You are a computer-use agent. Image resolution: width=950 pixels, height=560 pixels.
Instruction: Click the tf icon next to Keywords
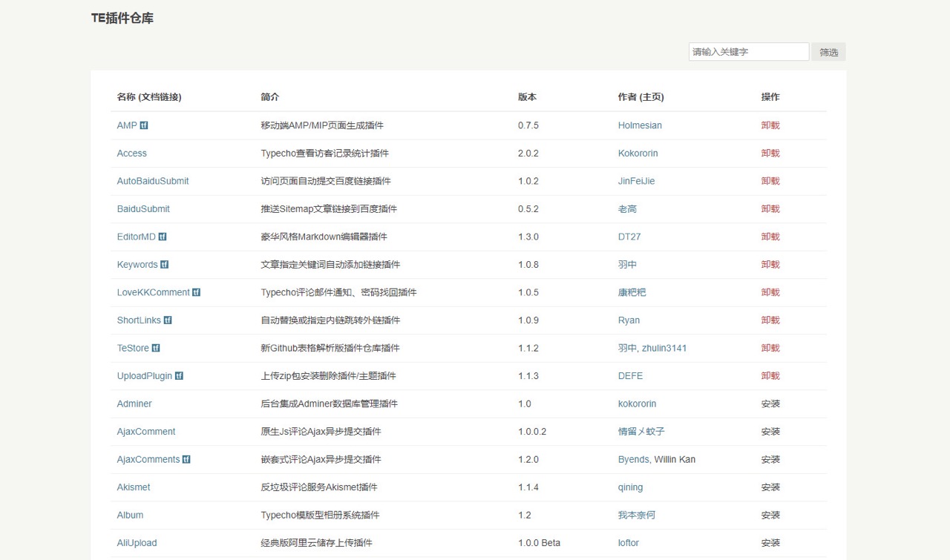tap(165, 265)
